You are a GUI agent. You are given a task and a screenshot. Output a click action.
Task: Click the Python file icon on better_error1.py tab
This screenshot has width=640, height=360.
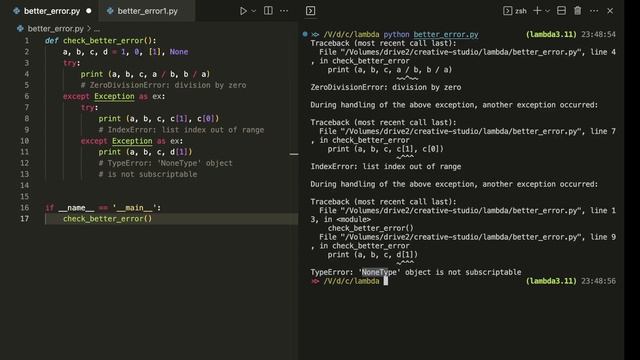point(110,11)
